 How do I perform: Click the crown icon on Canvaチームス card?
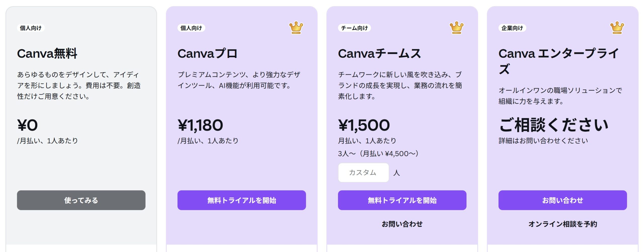tap(456, 28)
